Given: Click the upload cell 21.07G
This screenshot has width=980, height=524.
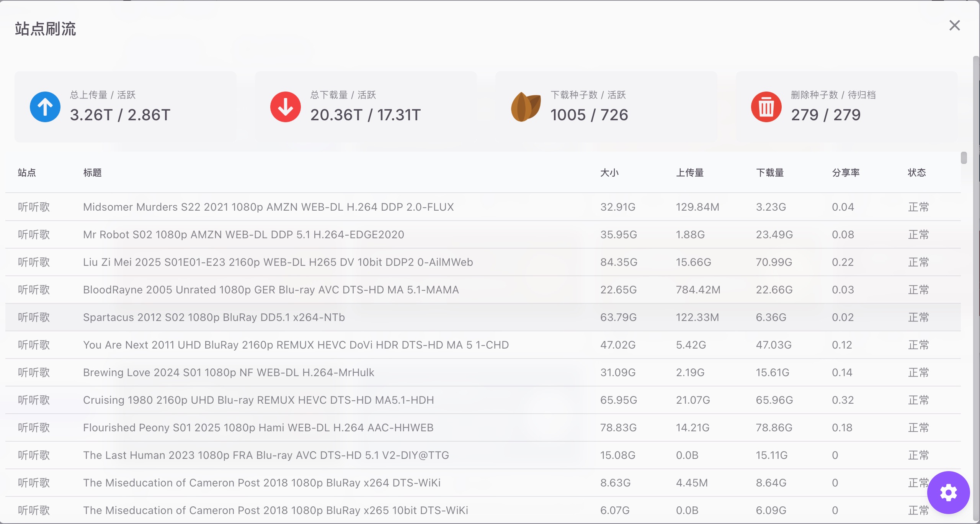Looking at the screenshot, I should (x=693, y=400).
